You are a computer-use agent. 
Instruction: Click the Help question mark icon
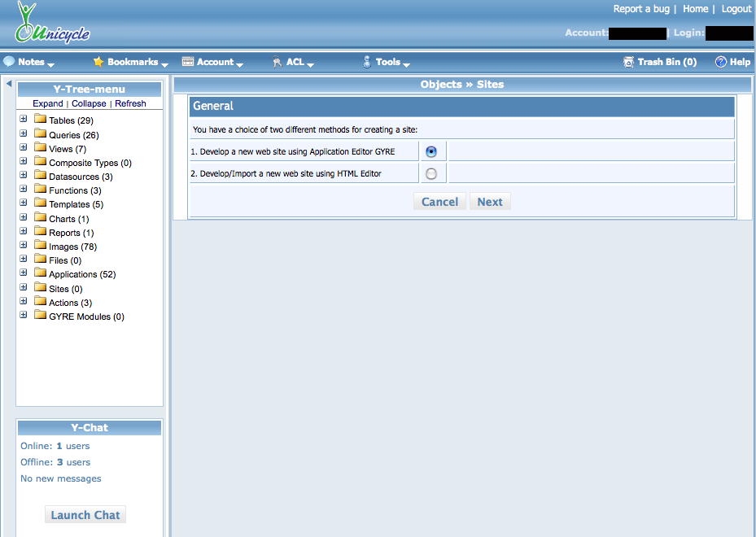720,62
